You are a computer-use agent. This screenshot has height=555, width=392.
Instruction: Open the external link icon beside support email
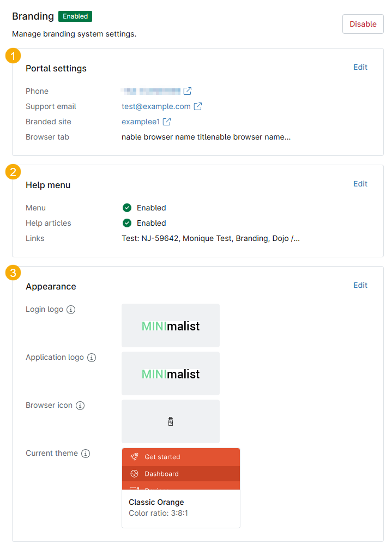(x=198, y=106)
